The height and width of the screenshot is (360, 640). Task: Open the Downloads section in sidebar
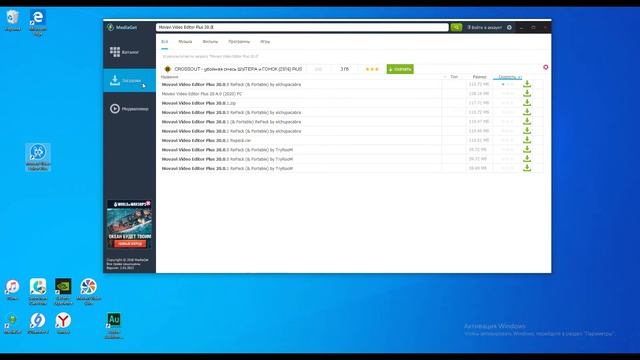tap(129, 80)
